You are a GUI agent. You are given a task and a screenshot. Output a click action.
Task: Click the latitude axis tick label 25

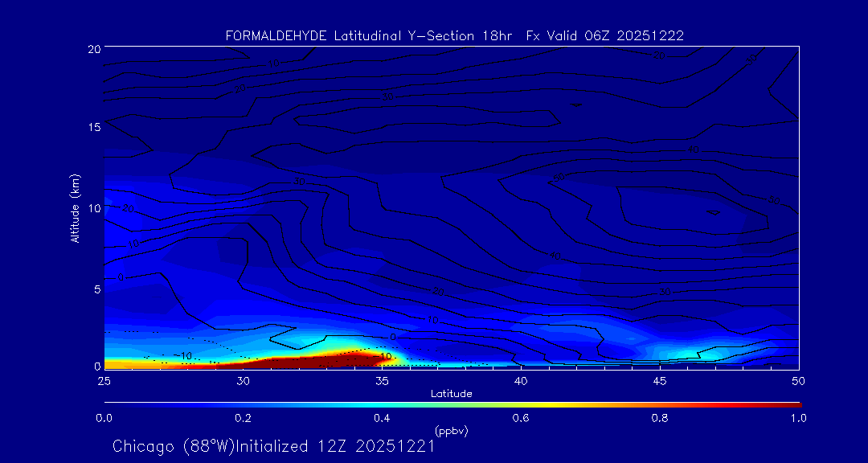click(104, 381)
